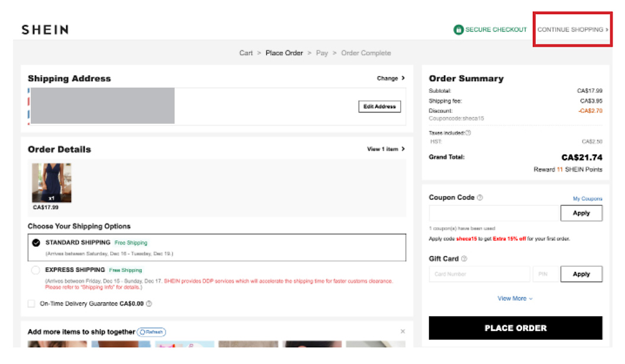Select the Express Shipping option
This screenshot has width=625, height=364.
pyautogui.click(x=36, y=270)
